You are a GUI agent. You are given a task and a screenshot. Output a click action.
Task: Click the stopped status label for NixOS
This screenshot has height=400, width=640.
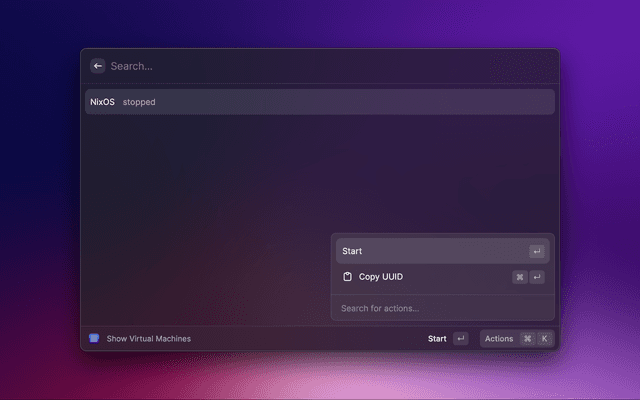tap(139, 102)
